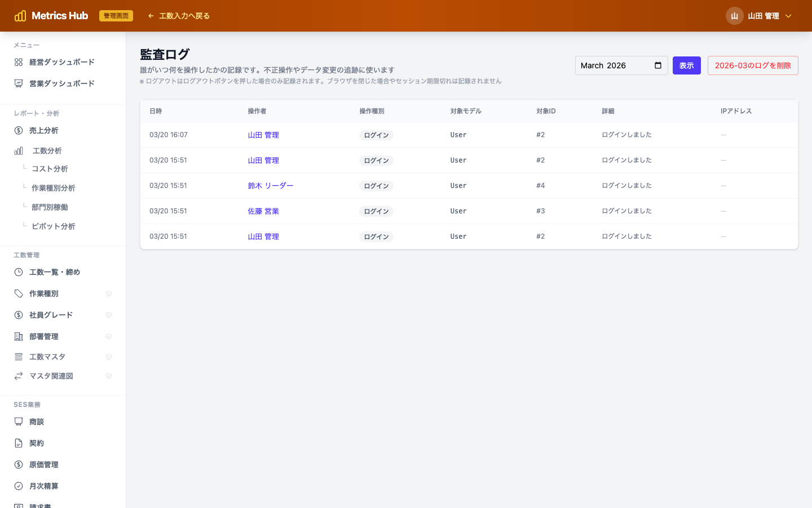Click the 対象モデル column header

point(466,111)
